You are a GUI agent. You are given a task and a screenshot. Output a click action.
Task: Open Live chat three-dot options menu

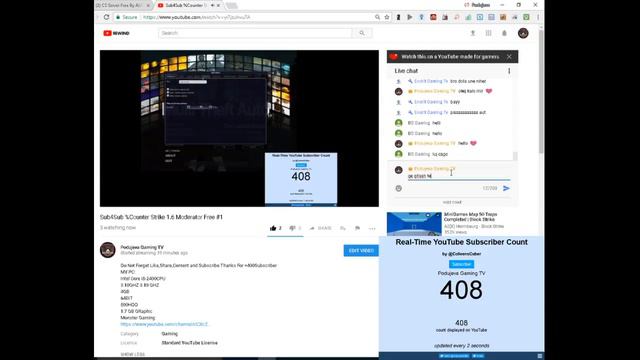[x=509, y=71]
